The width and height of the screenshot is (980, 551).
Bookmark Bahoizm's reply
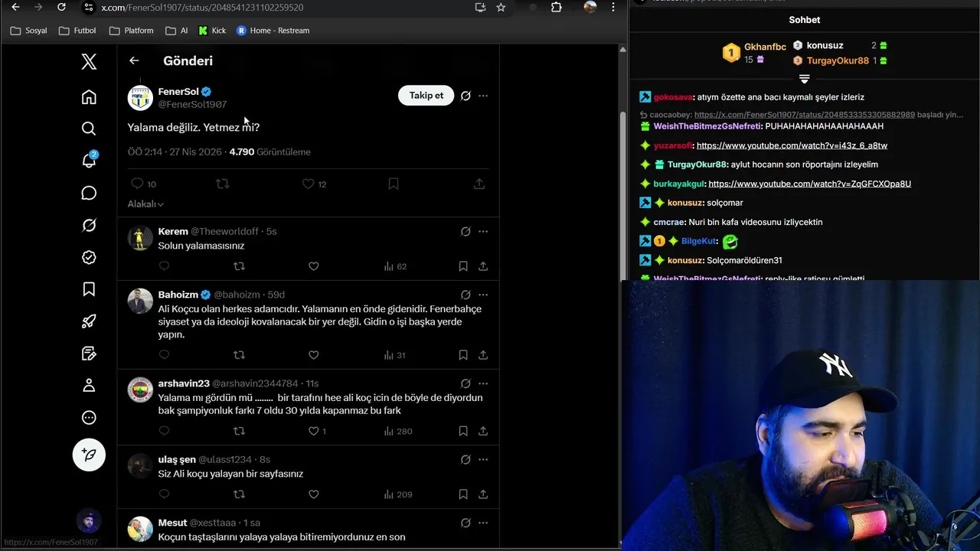point(463,355)
